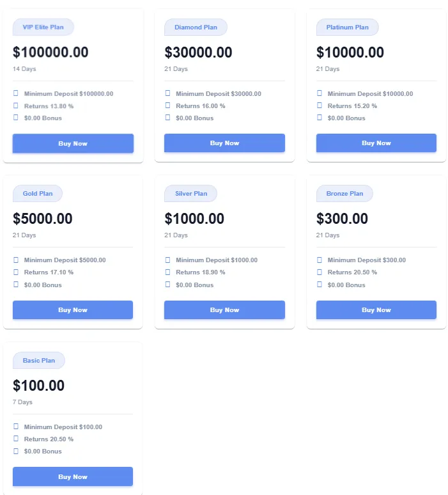Image resolution: width=448 pixels, height=495 pixels.
Task: Click the icon beside Minimum Deposit $100000.00
Action: coord(16,93)
